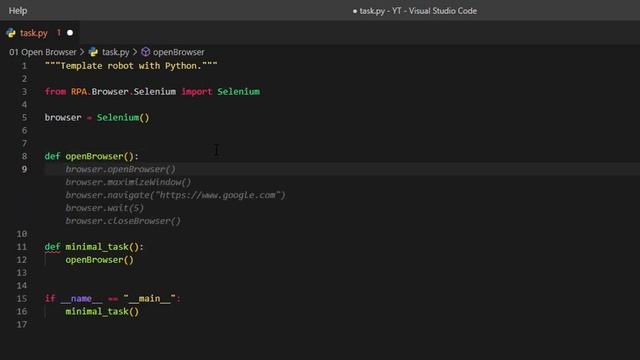Click line number 1 in the gutter
Viewport: 640px width, 360px height.
coord(24,66)
